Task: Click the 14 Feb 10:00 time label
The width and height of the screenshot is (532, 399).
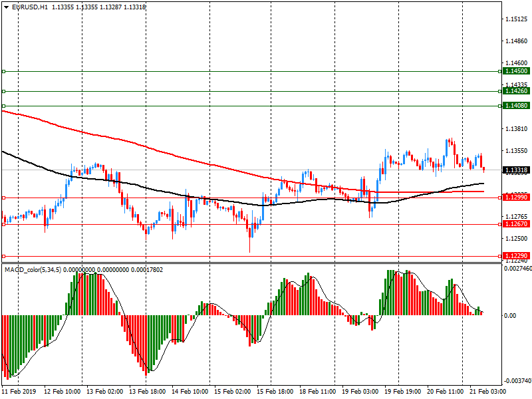Action: (x=190, y=391)
